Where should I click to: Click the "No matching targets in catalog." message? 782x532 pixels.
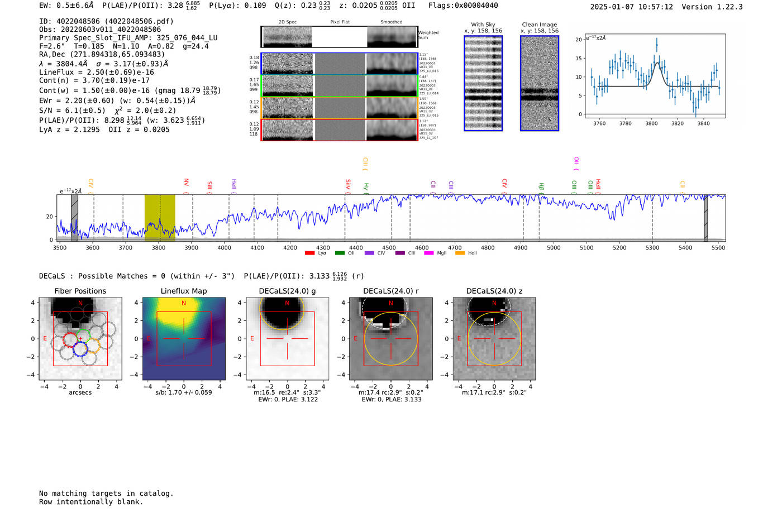(x=106, y=493)
